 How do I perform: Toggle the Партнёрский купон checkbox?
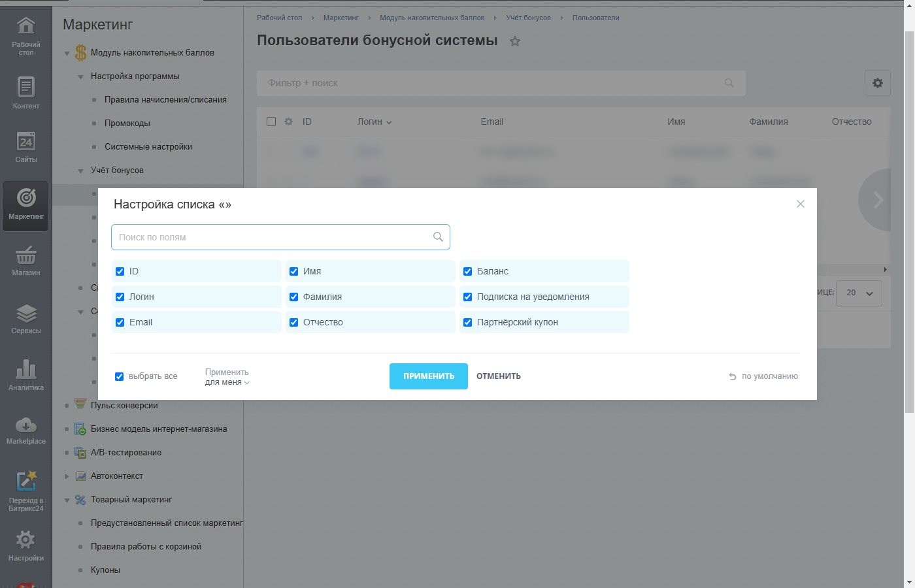tap(467, 322)
